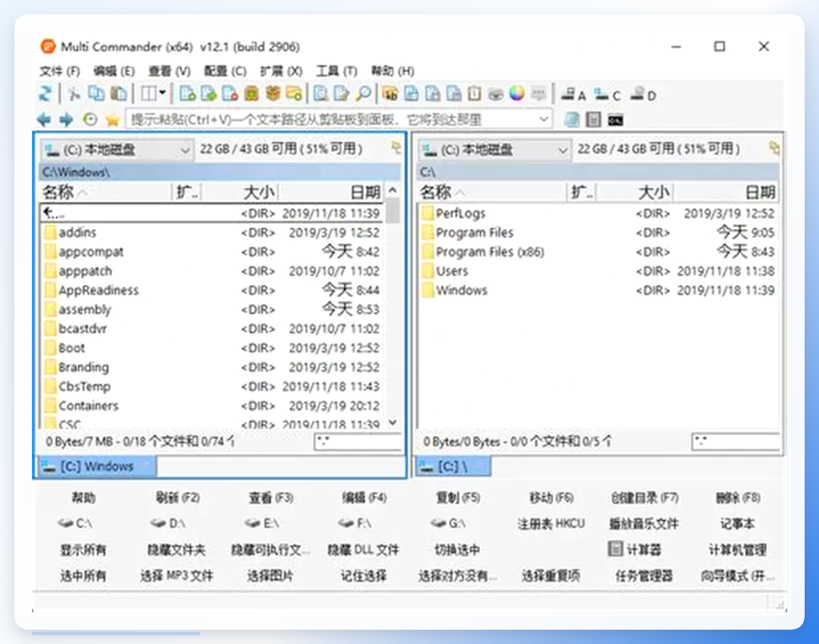The height and width of the screenshot is (644, 819).
Task: Sort left panel by 大小 column
Action: tap(239, 193)
